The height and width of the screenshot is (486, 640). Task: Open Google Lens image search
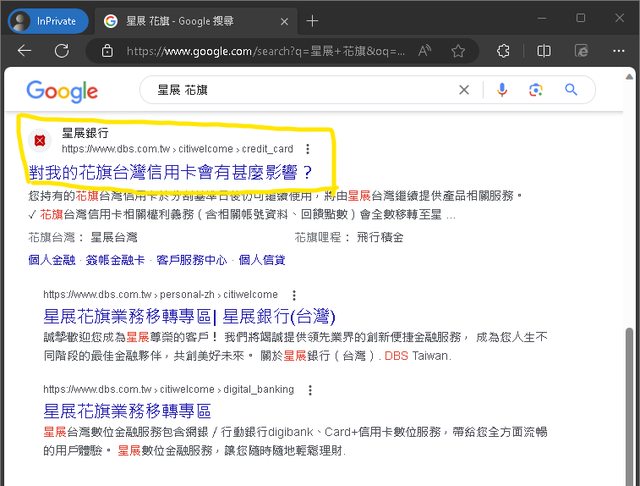(536, 90)
